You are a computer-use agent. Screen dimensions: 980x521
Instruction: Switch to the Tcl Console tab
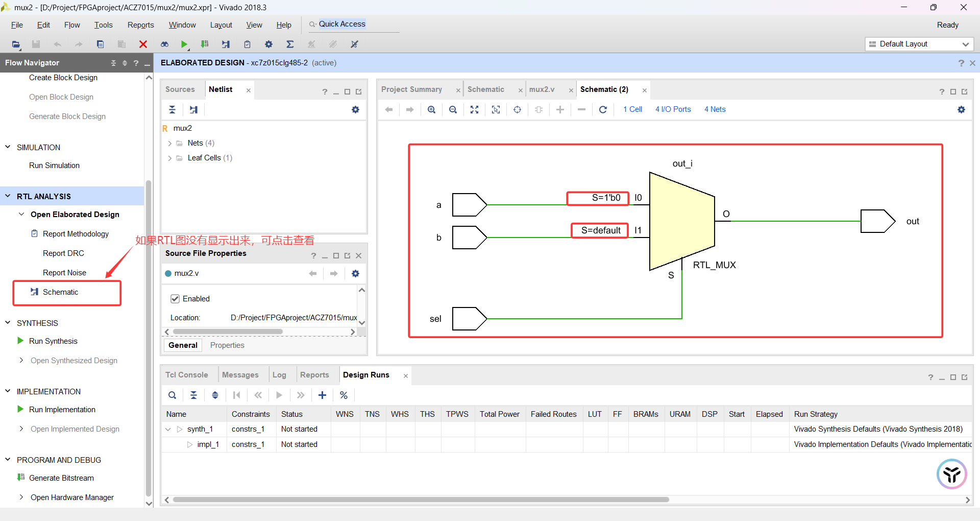pyautogui.click(x=186, y=375)
